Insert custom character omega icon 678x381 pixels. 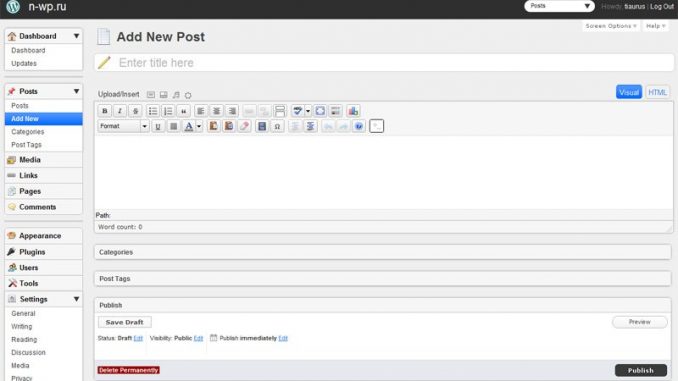tap(277, 126)
